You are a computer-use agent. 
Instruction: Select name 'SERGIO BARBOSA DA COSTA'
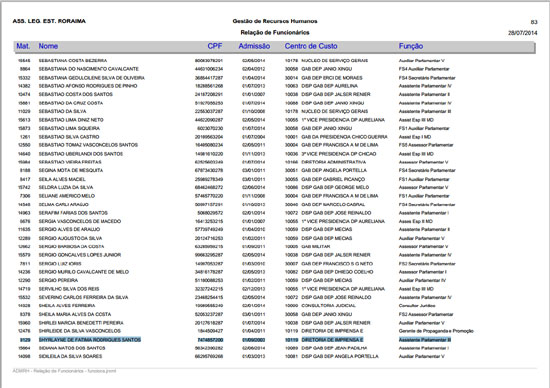pos(71,247)
